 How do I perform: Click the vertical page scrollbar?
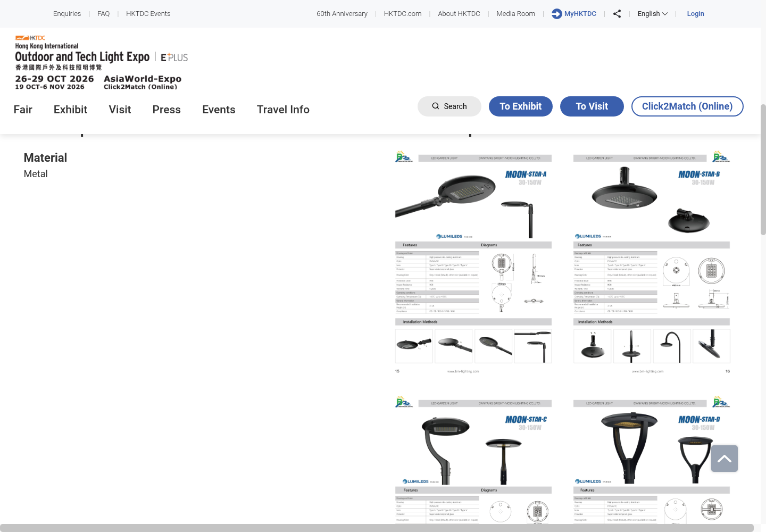[x=763, y=169]
